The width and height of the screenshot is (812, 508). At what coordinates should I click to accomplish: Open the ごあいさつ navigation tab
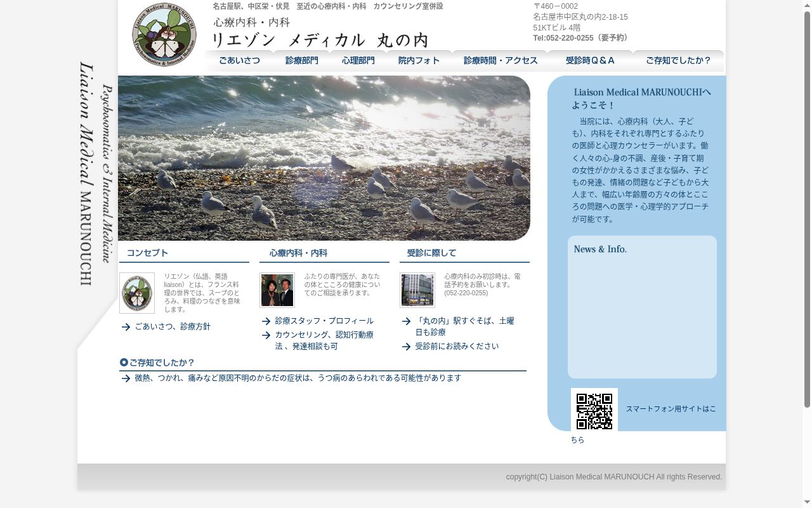click(239, 61)
